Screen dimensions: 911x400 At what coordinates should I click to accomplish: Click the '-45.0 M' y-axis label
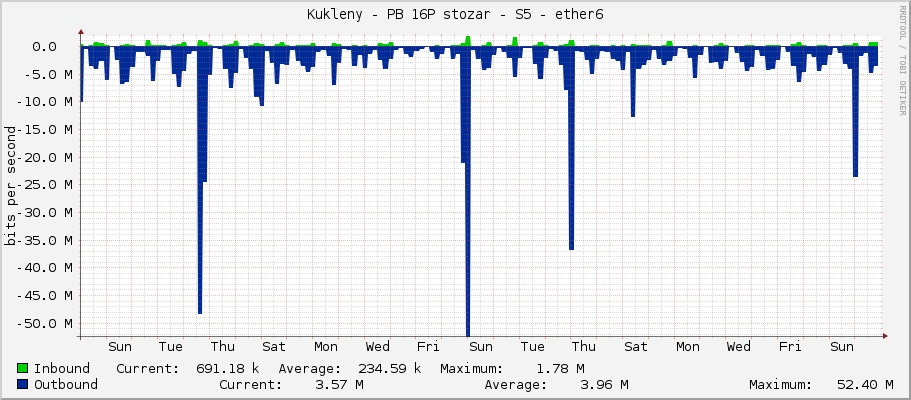point(44,295)
